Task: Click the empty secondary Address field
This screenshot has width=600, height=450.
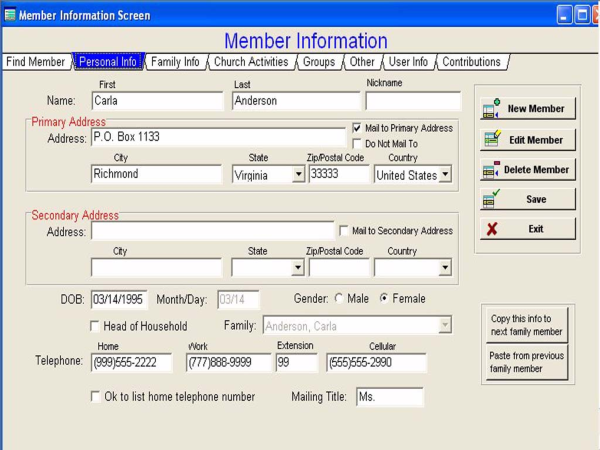Action: tap(212, 231)
